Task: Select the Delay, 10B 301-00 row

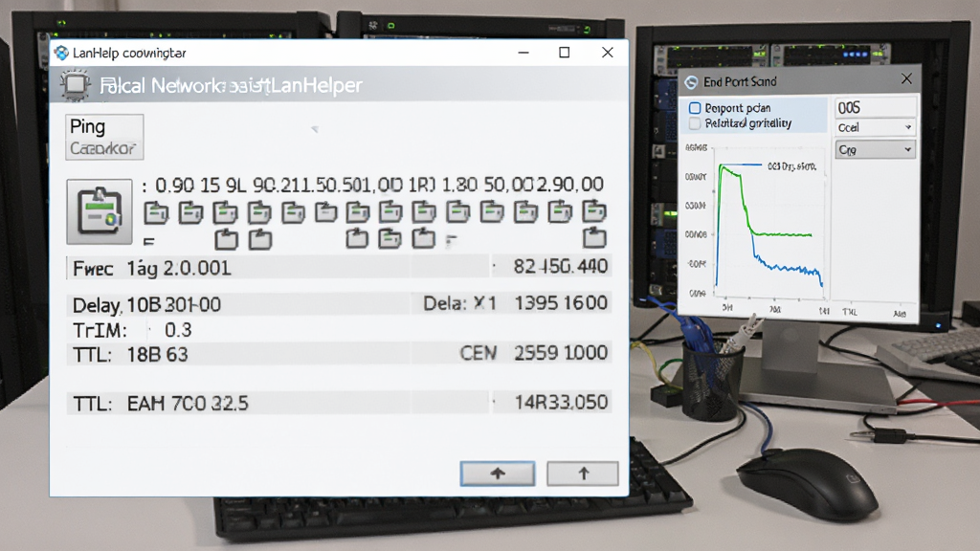Action: [338, 304]
